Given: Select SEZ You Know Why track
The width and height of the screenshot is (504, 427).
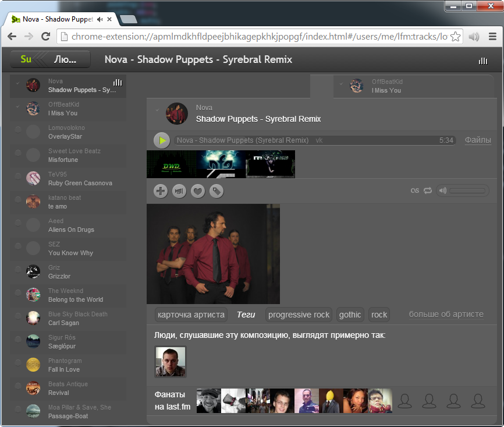Looking at the screenshot, I should [x=68, y=249].
